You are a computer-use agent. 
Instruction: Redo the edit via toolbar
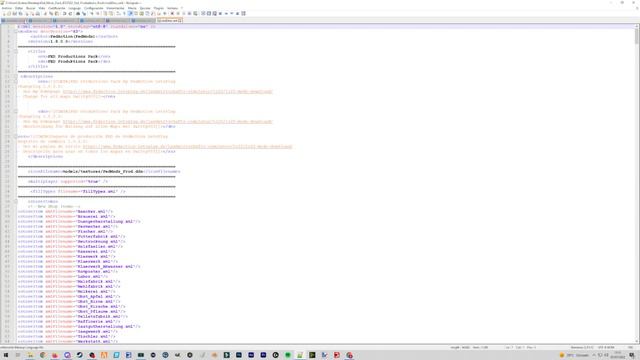coord(70,13)
